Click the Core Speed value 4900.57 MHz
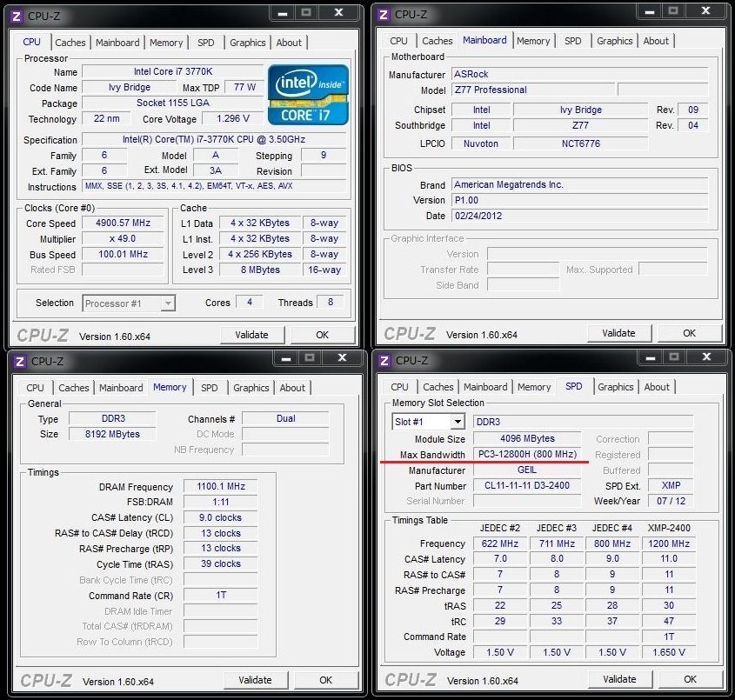735x700 pixels. (123, 223)
